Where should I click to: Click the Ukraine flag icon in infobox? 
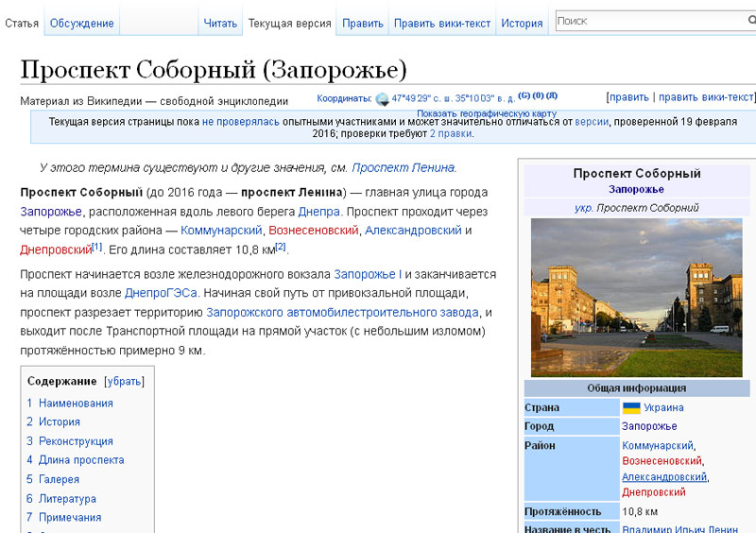(x=631, y=407)
